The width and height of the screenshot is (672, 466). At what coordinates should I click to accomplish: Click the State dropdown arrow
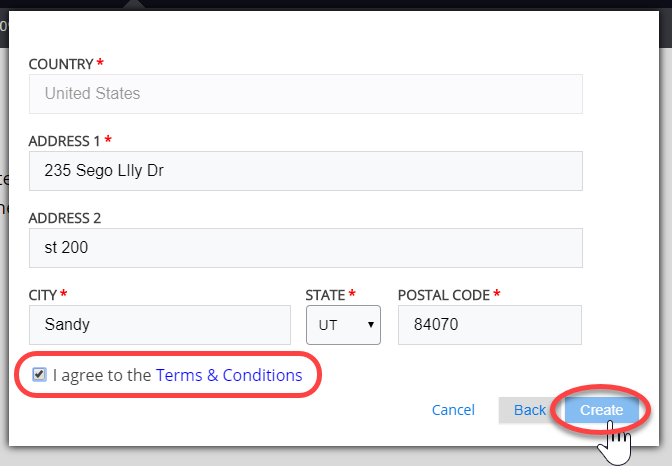[x=371, y=325]
